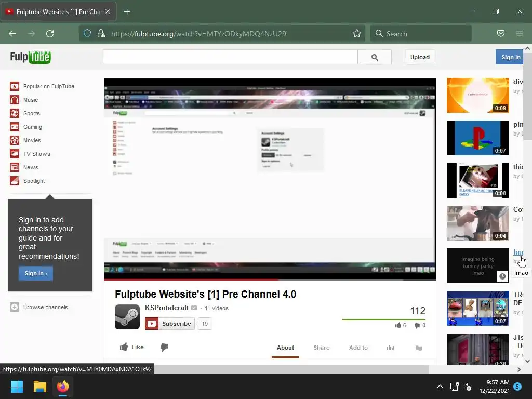Show hidden system tray icons
532x399 pixels.
[x=440, y=387]
